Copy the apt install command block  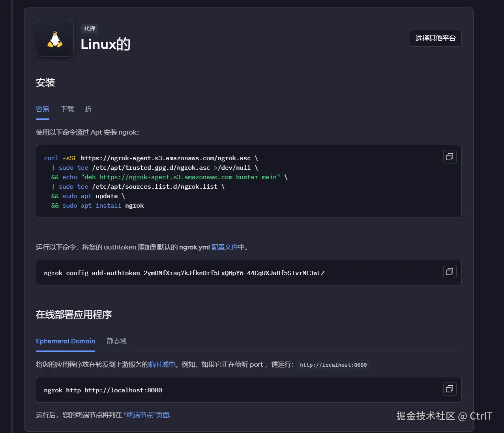[450, 157]
